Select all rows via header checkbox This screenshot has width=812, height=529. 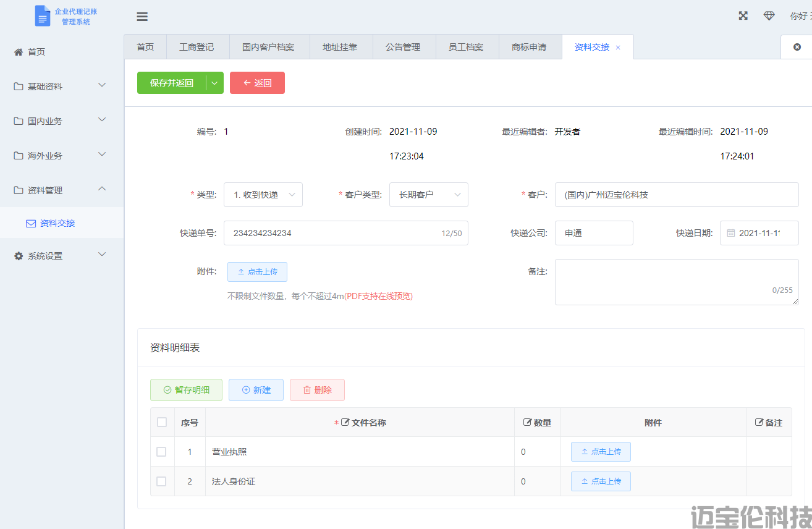pos(162,422)
